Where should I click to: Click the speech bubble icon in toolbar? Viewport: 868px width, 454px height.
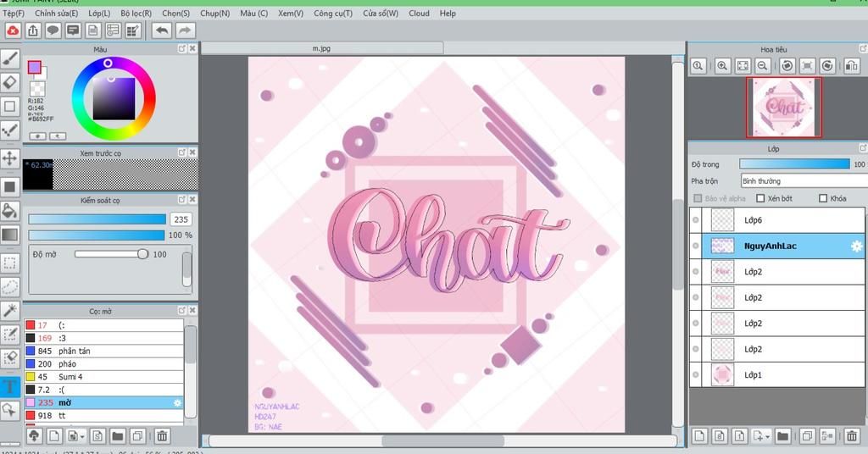coord(53,30)
